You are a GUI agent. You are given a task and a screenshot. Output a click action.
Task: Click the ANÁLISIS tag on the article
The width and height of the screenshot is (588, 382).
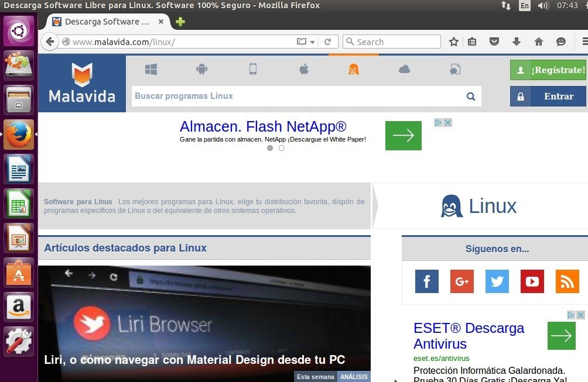[x=354, y=377]
